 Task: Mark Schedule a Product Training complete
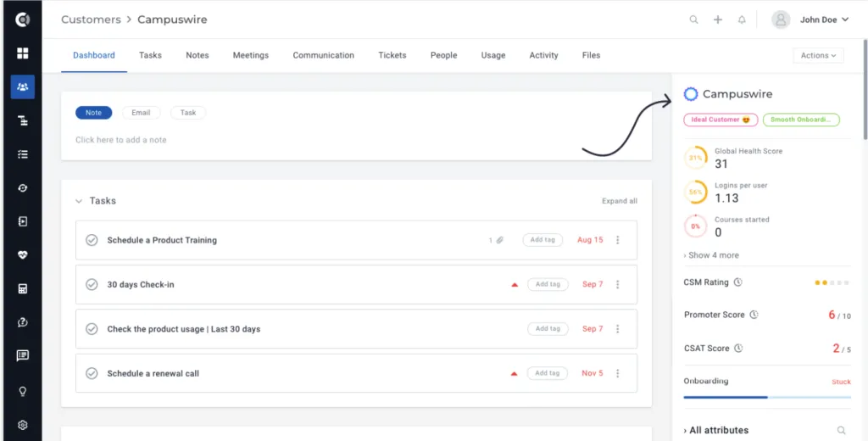tap(92, 240)
